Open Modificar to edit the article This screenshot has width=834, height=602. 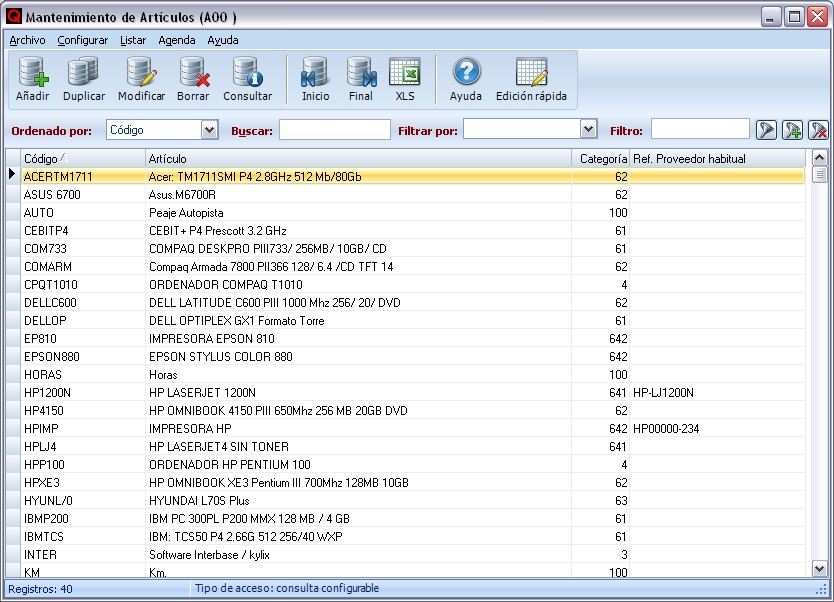coord(141,72)
